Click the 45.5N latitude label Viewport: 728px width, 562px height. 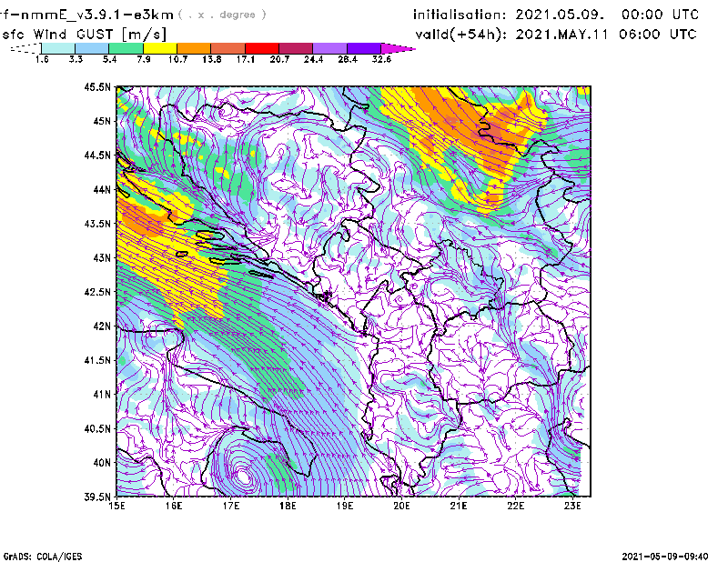point(97,86)
